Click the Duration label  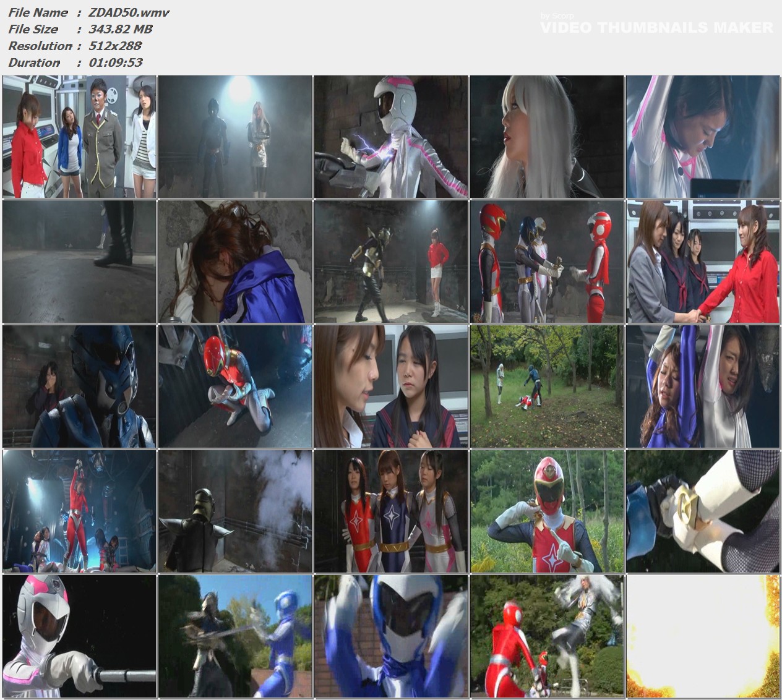click(34, 62)
